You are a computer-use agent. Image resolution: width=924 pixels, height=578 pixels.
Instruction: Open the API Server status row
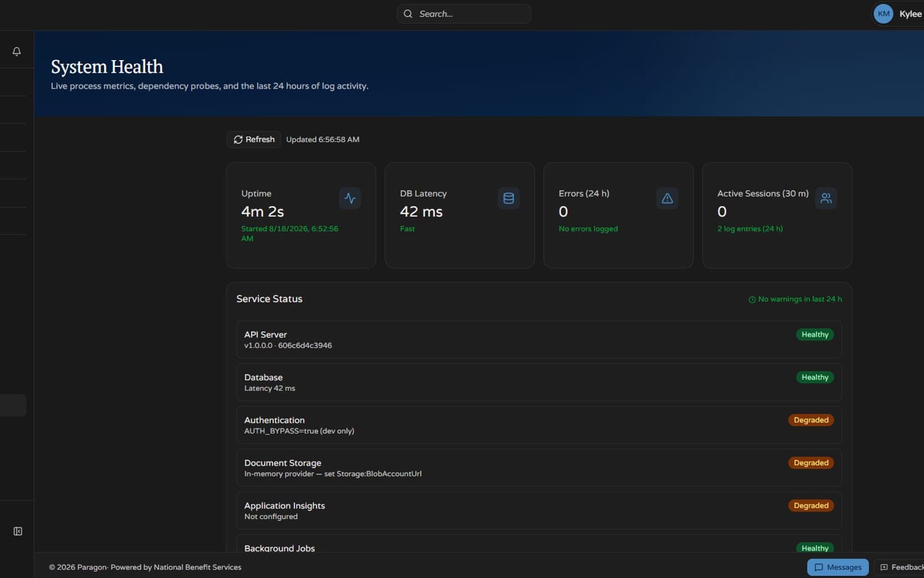pyautogui.click(x=539, y=339)
